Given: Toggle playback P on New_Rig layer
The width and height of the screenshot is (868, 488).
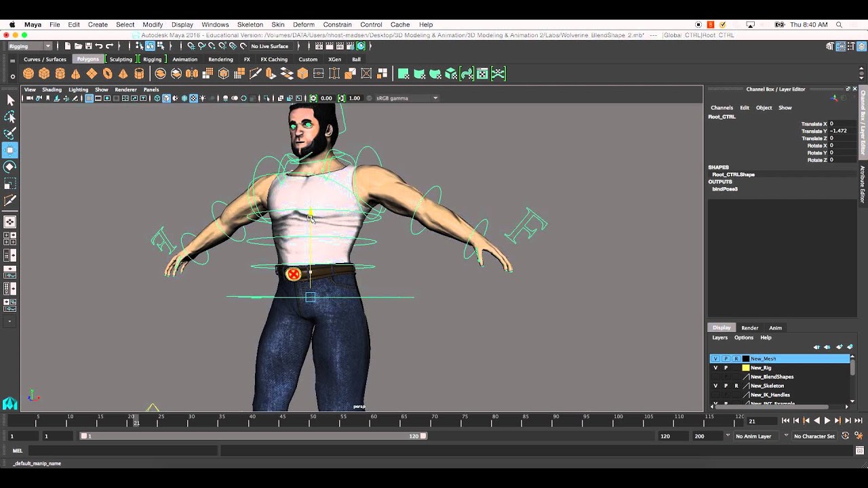Looking at the screenshot, I should coord(726,368).
